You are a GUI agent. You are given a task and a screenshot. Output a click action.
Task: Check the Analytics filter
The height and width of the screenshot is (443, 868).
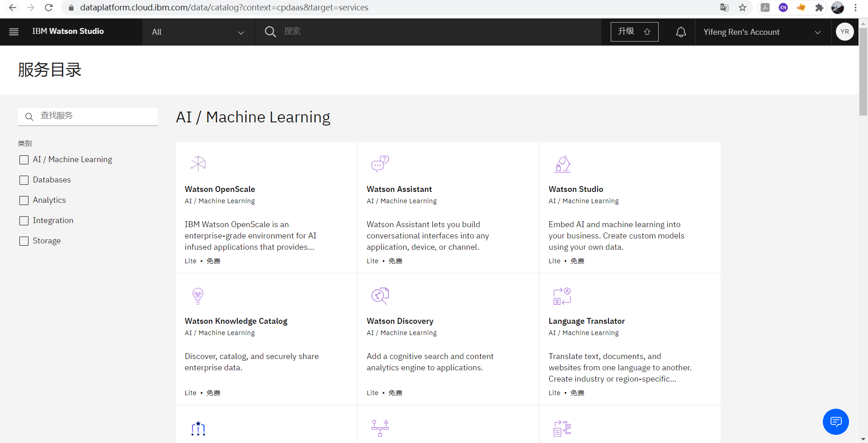click(x=24, y=201)
